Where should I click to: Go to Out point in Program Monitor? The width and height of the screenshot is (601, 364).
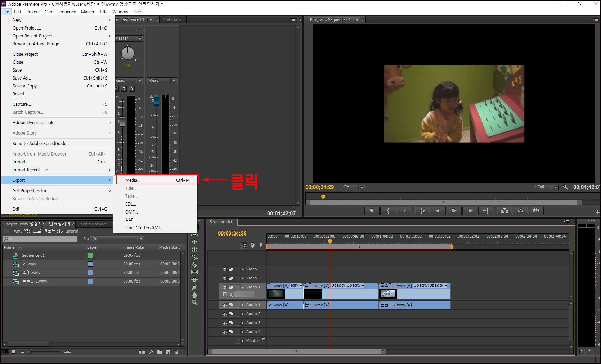click(486, 211)
